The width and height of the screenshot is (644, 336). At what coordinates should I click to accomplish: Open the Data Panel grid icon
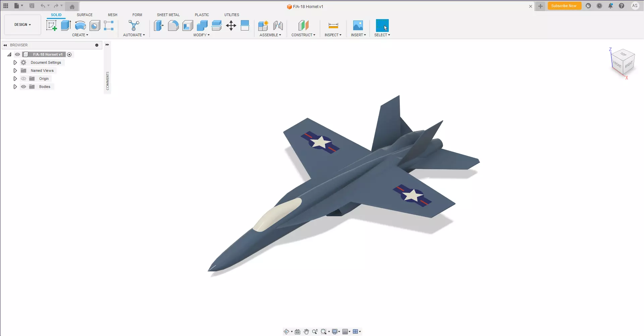pos(6,6)
